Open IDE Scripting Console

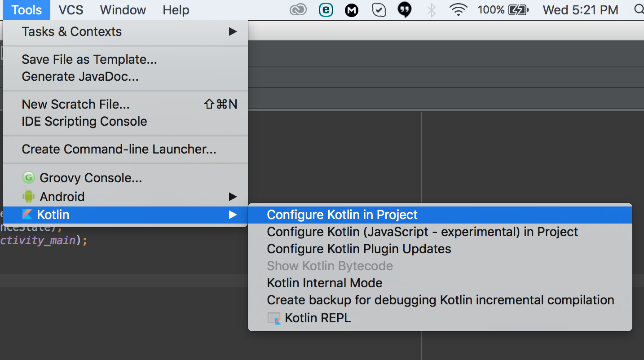point(125,121)
